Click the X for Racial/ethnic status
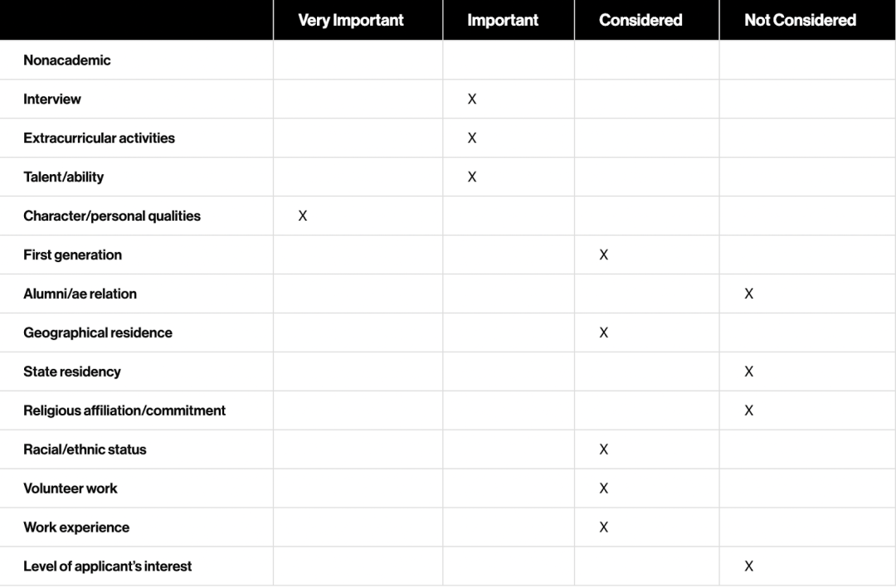The image size is (896, 588). 604,450
